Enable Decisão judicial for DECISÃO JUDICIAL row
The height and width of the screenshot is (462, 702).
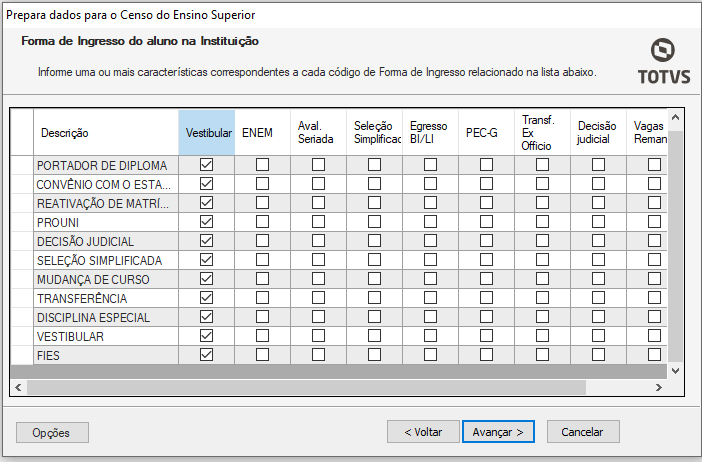[598, 241]
